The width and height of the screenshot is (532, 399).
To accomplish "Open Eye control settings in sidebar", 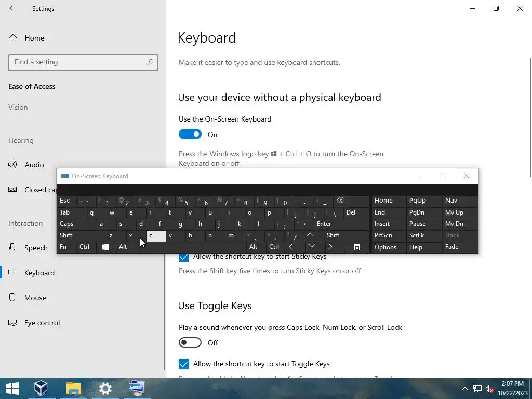I will point(34,323).
